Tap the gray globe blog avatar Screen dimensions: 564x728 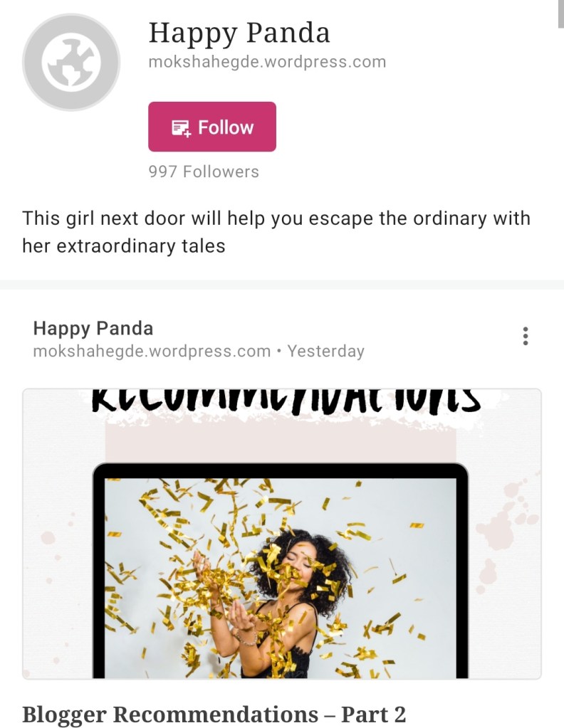tap(71, 62)
